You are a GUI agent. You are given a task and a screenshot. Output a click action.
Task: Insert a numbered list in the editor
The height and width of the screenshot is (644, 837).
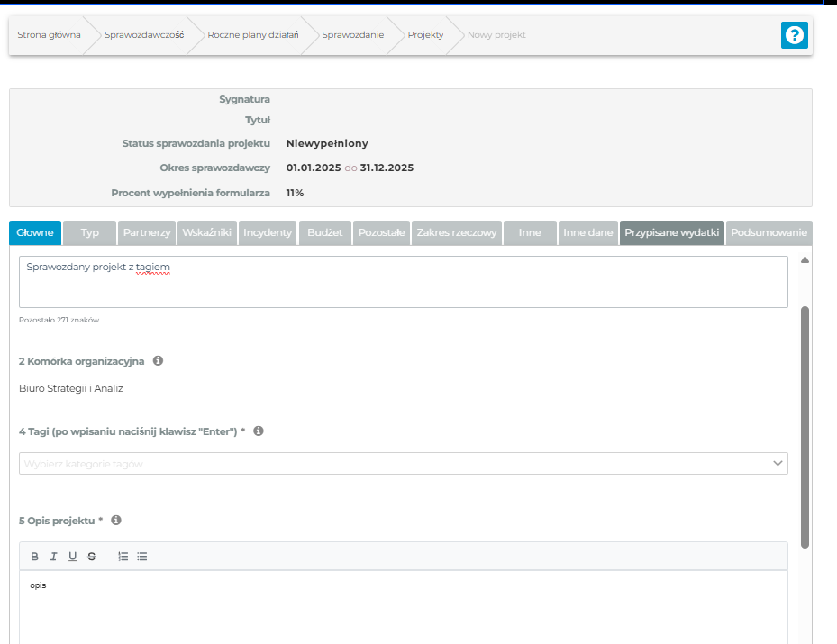coord(123,557)
